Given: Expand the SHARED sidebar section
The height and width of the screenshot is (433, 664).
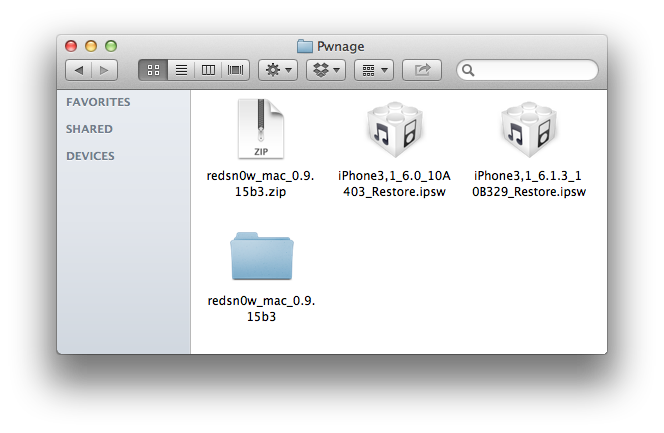Looking at the screenshot, I should (89, 129).
